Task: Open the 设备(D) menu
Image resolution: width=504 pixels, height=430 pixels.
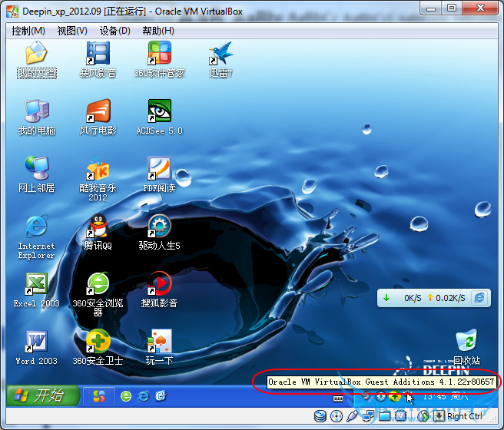Action: point(114,31)
